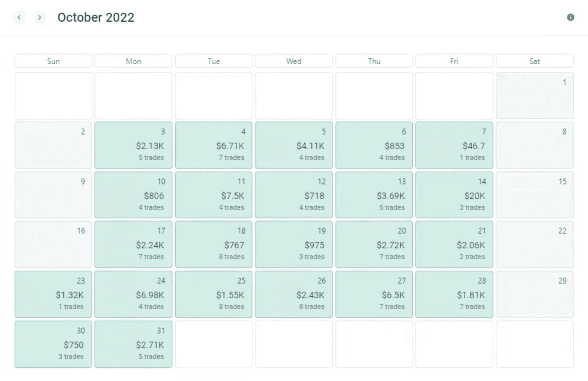Open October 30 showing $750 from 3 trades
This screenshot has width=588, height=381.
[x=53, y=344]
